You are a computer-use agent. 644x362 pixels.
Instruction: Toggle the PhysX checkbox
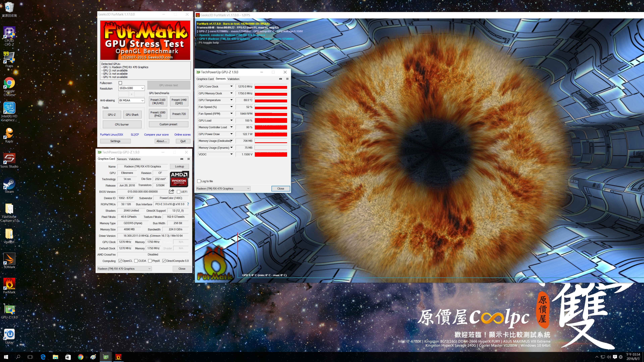point(150,261)
